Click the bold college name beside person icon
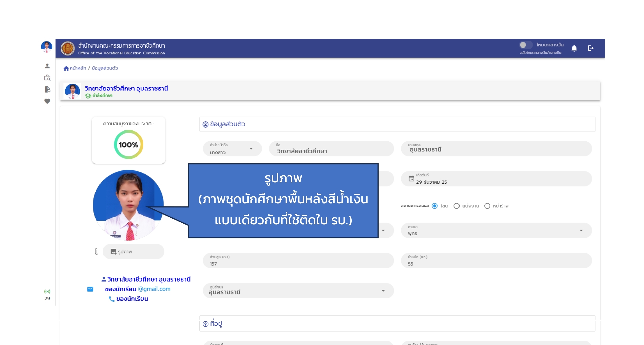The image size is (644, 345). 149,279
